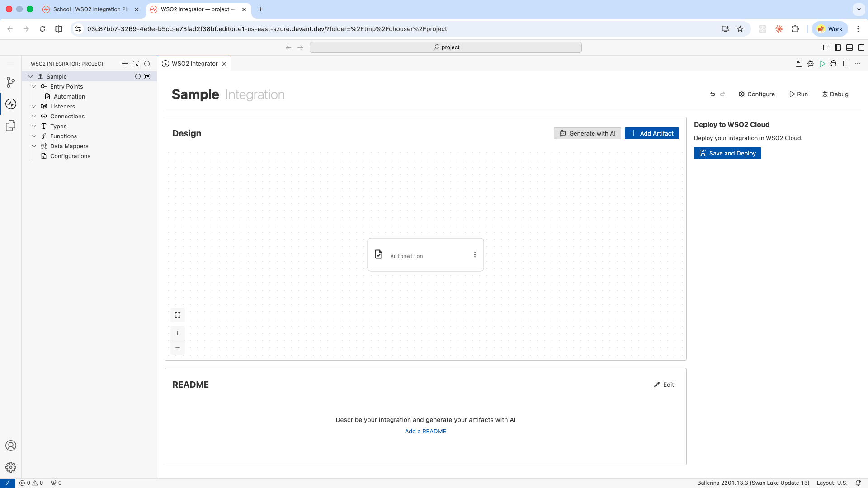The height and width of the screenshot is (488, 868).
Task: Toggle the secondary side bar layout icon
Action: pyautogui.click(x=861, y=47)
